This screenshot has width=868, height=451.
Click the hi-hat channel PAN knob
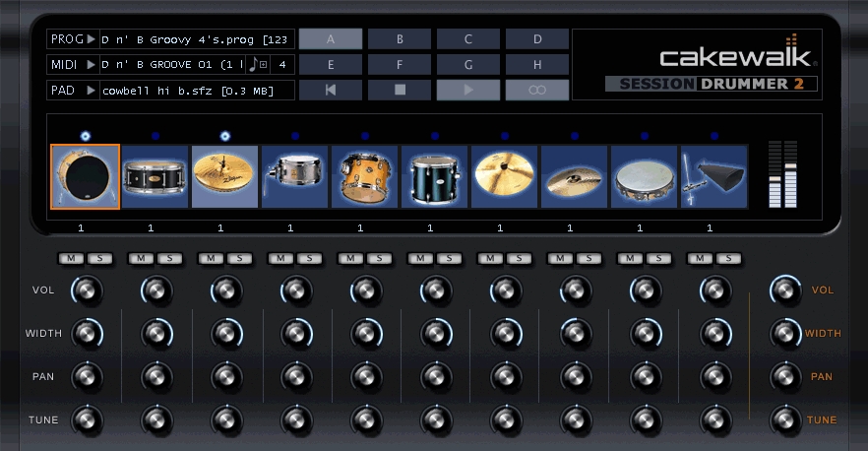click(x=226, y=377)
